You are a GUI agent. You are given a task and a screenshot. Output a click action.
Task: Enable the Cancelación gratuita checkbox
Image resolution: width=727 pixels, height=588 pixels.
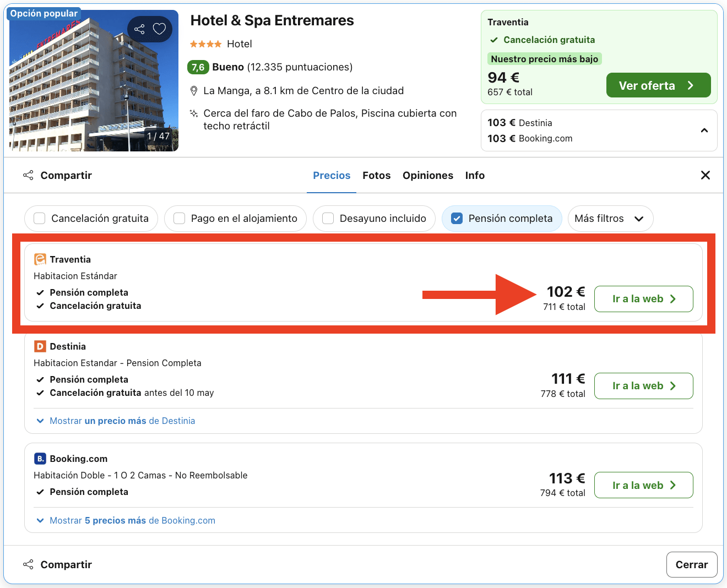40,219
